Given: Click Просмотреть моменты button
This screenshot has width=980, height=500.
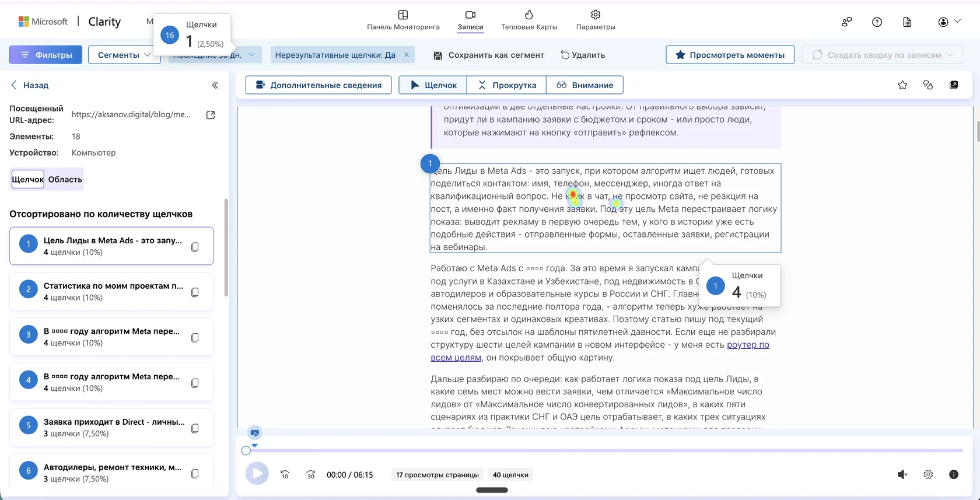Looking at the screenshot, I should pyautogui.click(x=730, y=55).
